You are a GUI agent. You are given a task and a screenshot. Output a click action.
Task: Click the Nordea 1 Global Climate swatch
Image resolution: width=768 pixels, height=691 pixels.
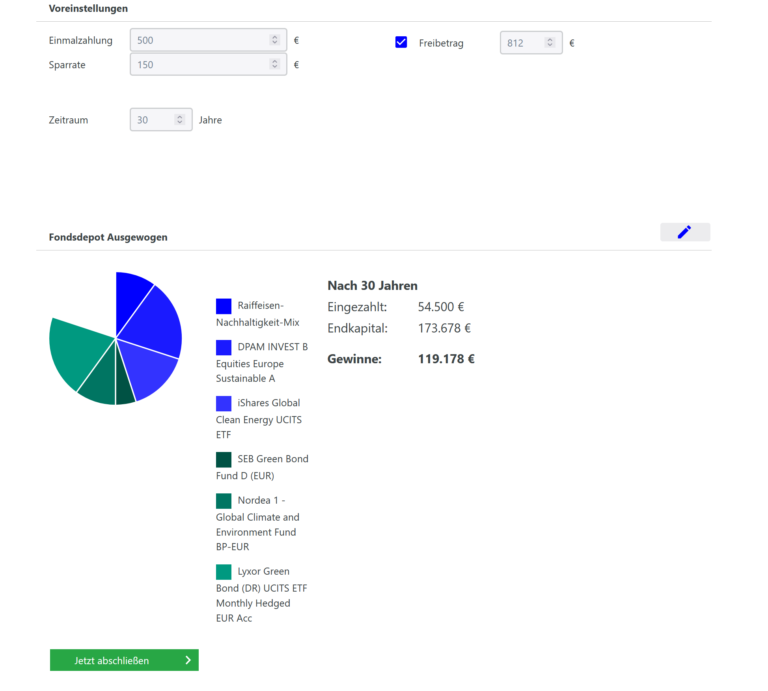(x=224, y=501)
